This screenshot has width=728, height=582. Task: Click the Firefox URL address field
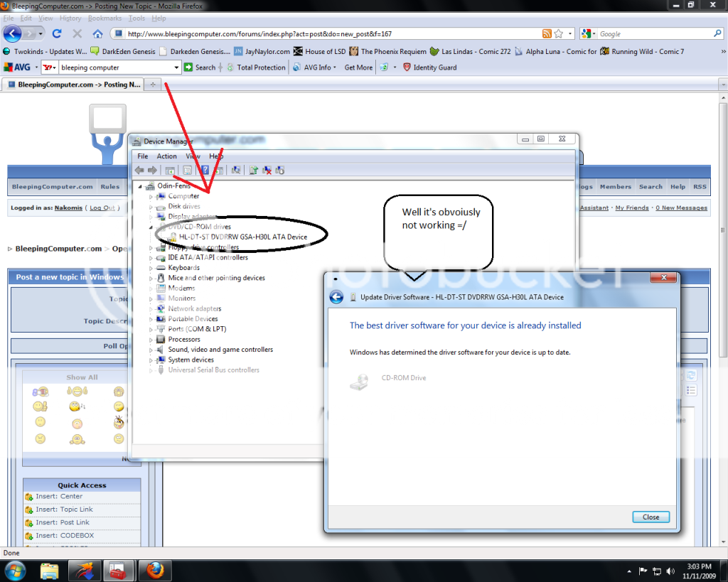pos(327,33)
